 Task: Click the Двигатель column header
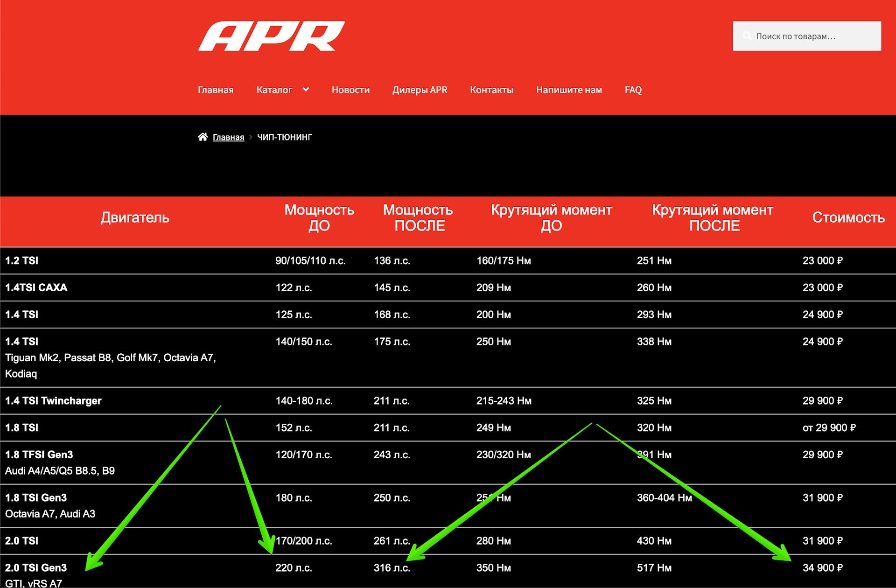tap(135, 218)
